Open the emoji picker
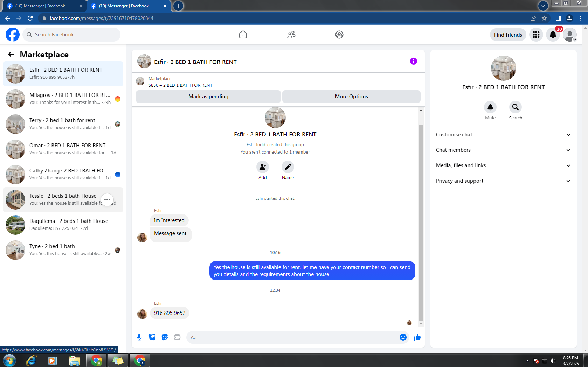 tap(403, 337)
